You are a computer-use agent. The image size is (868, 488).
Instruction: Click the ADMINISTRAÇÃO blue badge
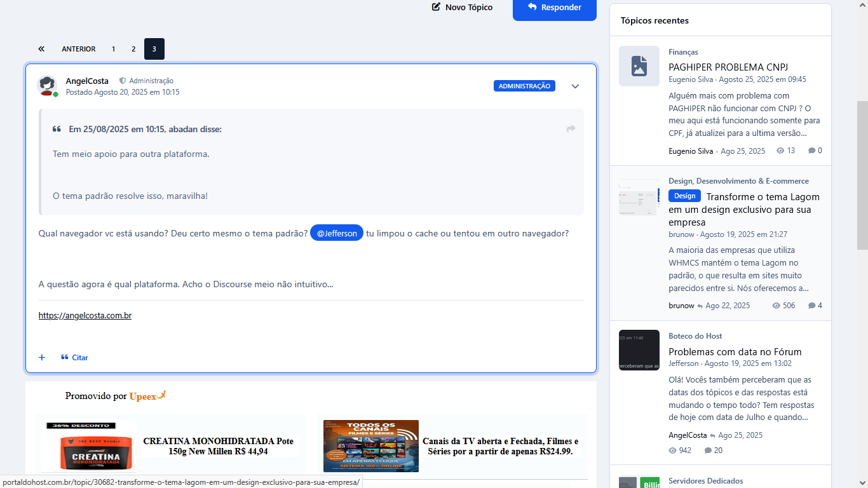524,86
